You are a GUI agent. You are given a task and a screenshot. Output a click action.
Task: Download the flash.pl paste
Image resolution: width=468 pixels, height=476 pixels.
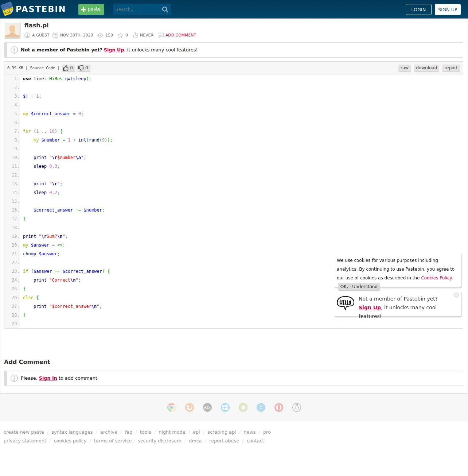tap(426, 68)
